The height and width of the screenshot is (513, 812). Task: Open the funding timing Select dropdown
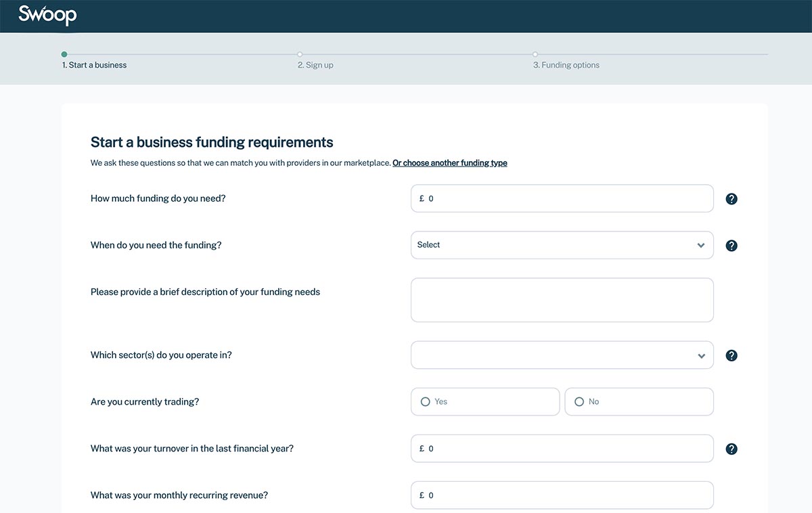pos(562,245)
